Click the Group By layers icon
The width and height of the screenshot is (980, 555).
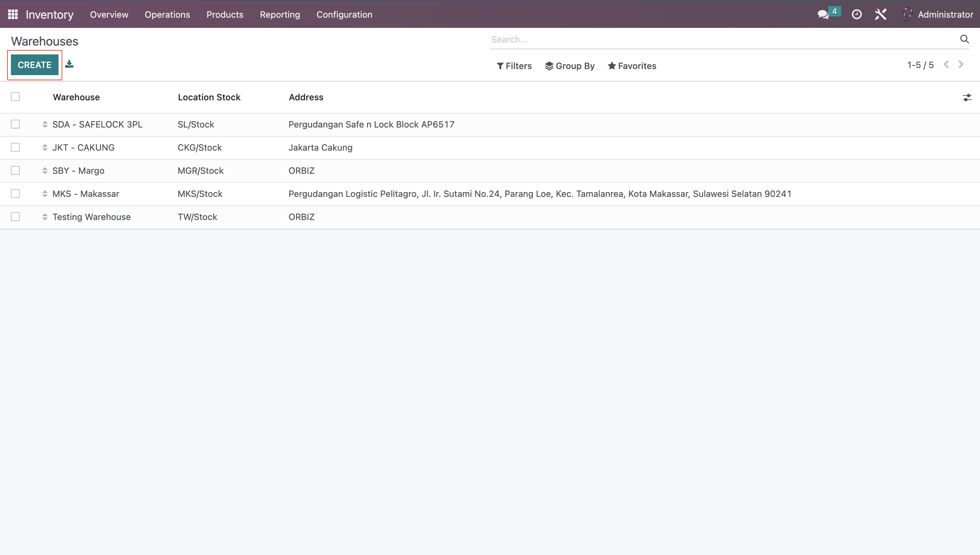point(549,66)
